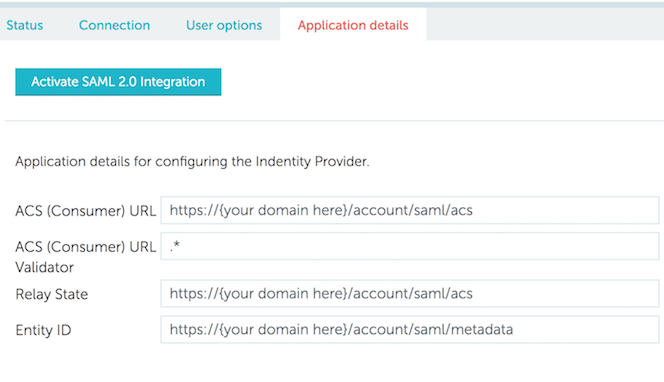Image resolution: width=664 pixels, height=382 pixels.
Task: Click inside the Entity ID field
Action: [x=409, y=329]
